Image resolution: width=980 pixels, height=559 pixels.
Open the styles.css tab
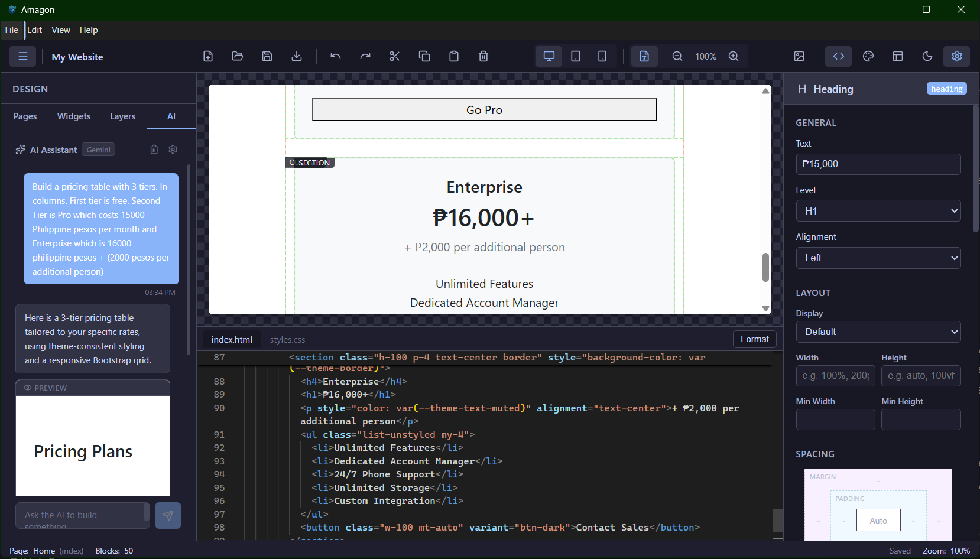(x=287, y=340)
